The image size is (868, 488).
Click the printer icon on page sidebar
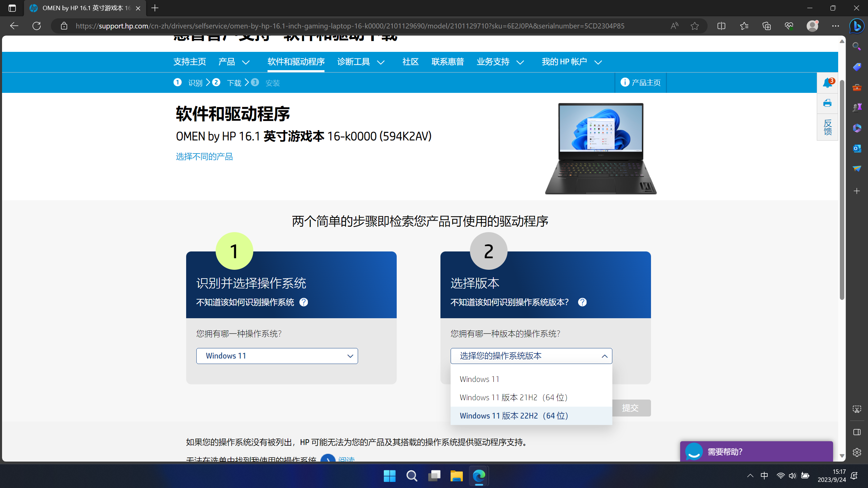(x=827, y=103)
